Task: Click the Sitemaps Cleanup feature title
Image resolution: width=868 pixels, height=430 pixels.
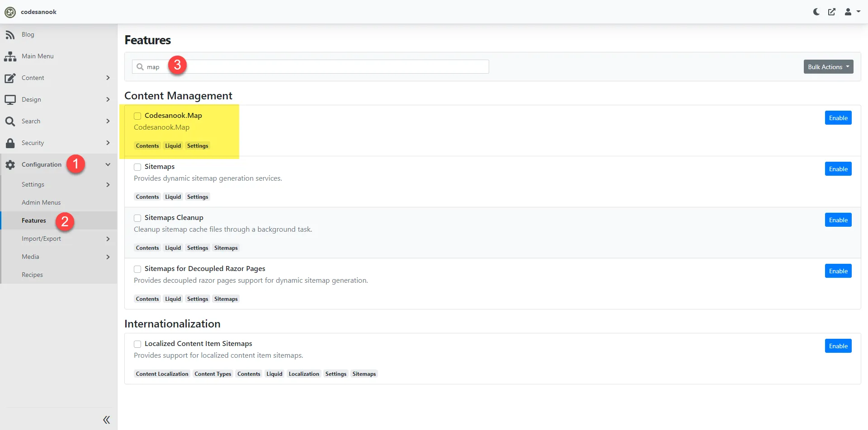Action: tap(174, 218)
